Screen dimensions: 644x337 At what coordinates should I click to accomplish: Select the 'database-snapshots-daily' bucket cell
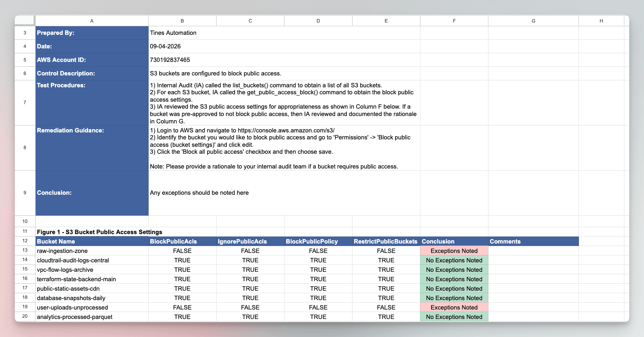(92, 298)
